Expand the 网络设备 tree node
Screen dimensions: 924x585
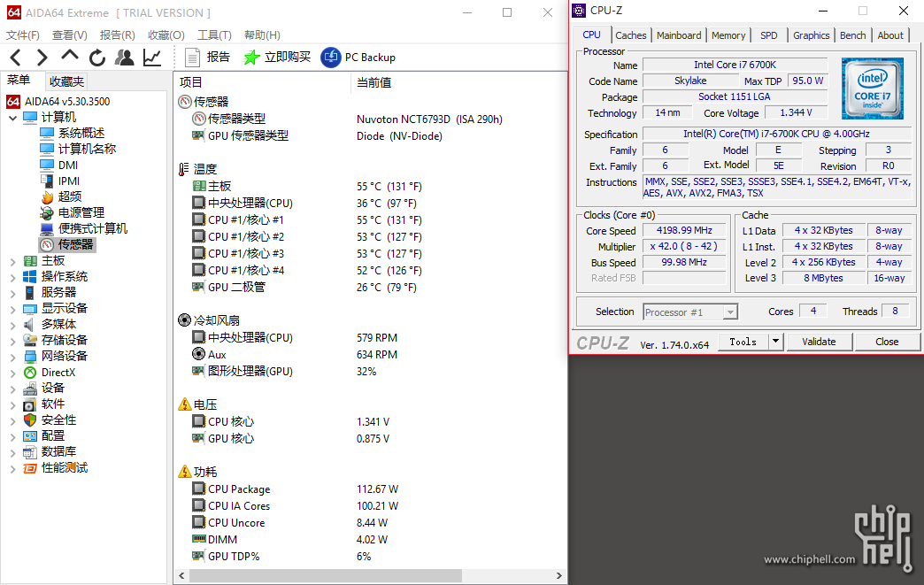click(x=13, y=357)
